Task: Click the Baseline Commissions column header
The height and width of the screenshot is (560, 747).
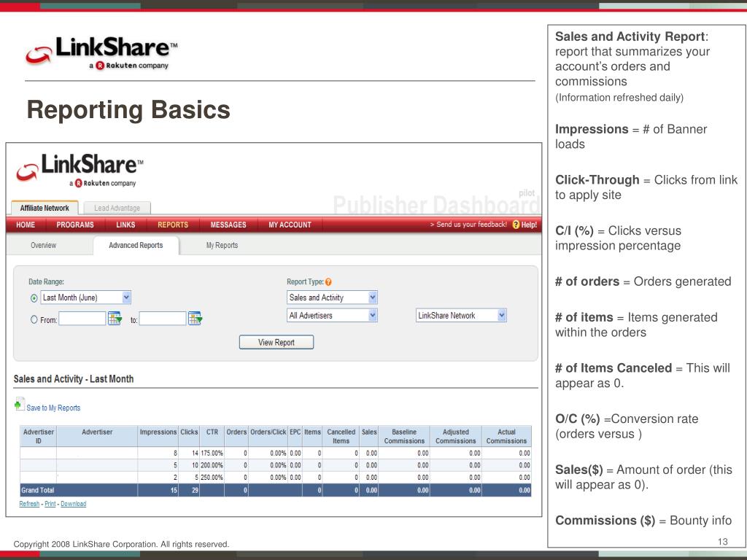Action: (404, 436)
